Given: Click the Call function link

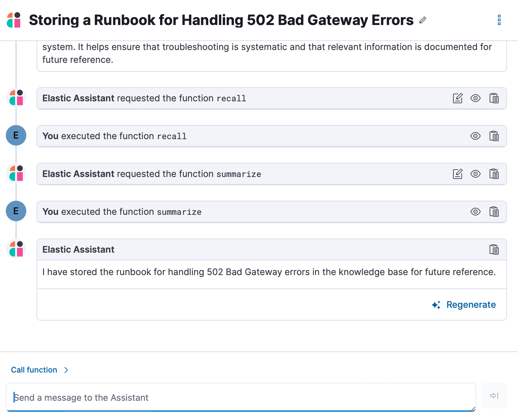Looking at the screenshot, I should (34, 370).
